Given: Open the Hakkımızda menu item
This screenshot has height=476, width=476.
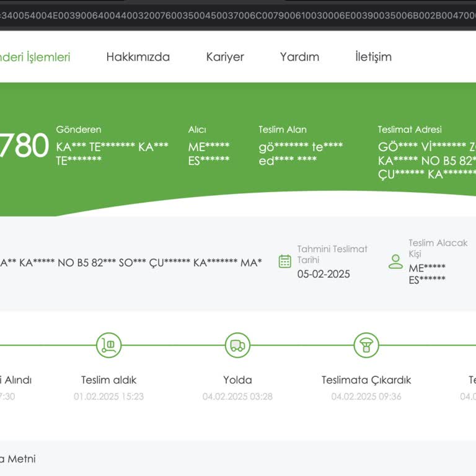Looking at the screenshot, I should click(138, 57).
